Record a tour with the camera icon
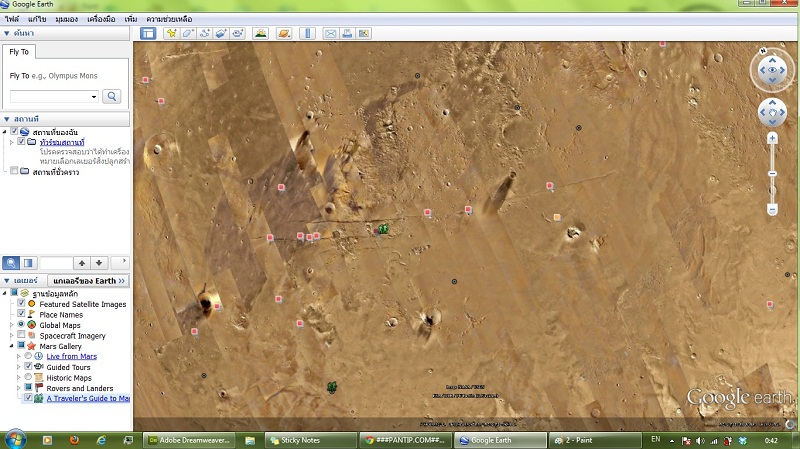Screen dimensions: 800x449 point(237,34)
